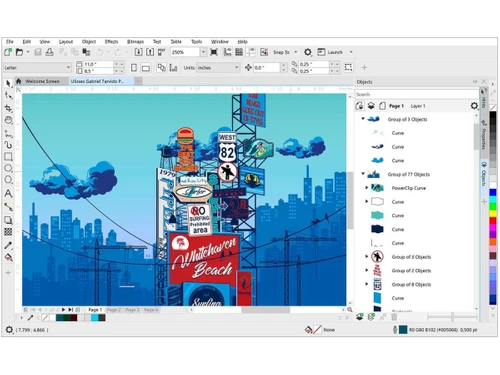
Task: Open Objects docker settings gear
Action: click(x=474, y=106)
